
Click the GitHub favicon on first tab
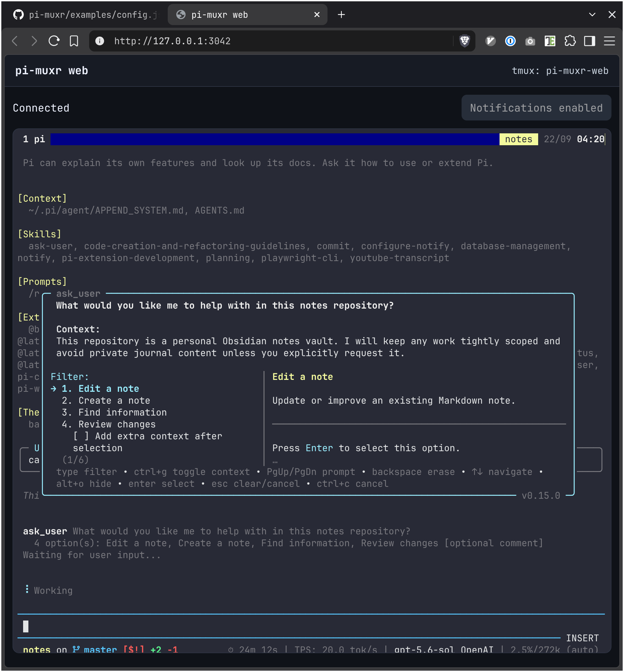tap(18, 15)
